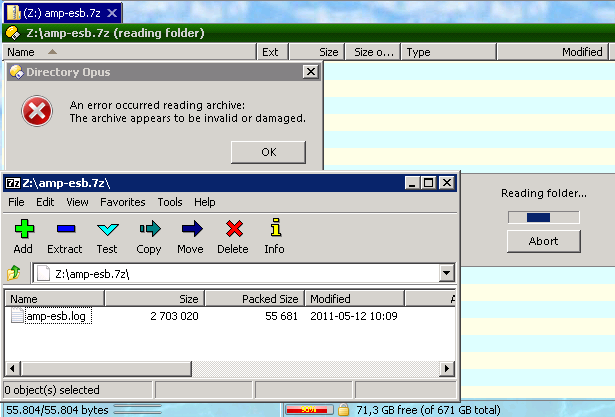Open the Favorites menu
The image size is (615, 417).
[x=122, y=202]
